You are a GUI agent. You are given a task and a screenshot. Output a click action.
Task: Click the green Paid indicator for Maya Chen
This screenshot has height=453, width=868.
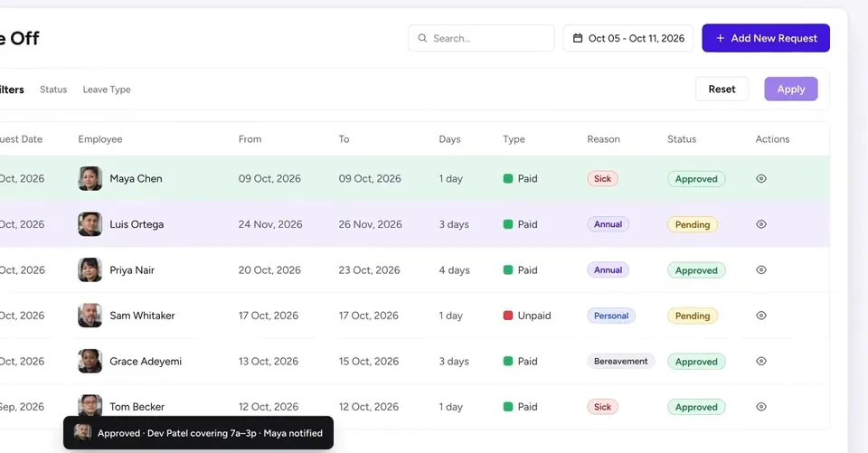pos(507,179)
